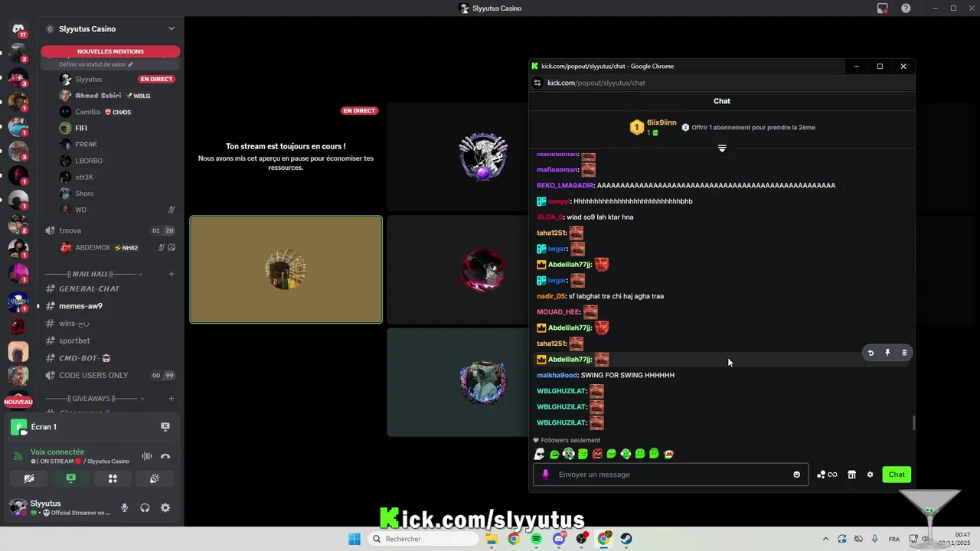Insert the headphones emote in quick bar
980x551 pixels.
coord(568,454)
